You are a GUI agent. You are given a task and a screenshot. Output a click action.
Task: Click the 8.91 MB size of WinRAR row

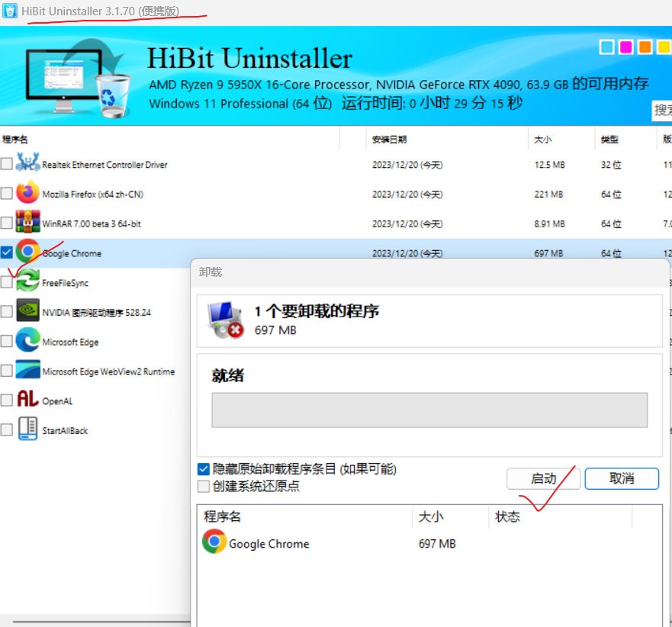pyautogui.click(x=550, y=224)
